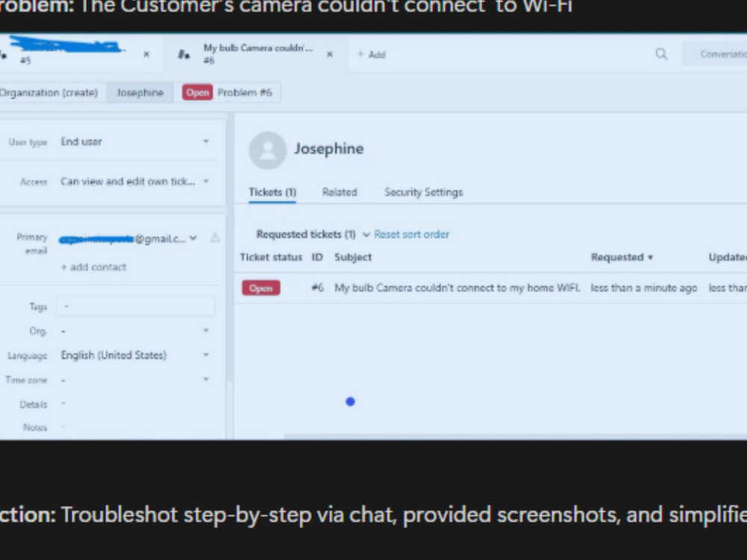Click the horizontal scrollbar below tickets

click(x=515, y=436)
